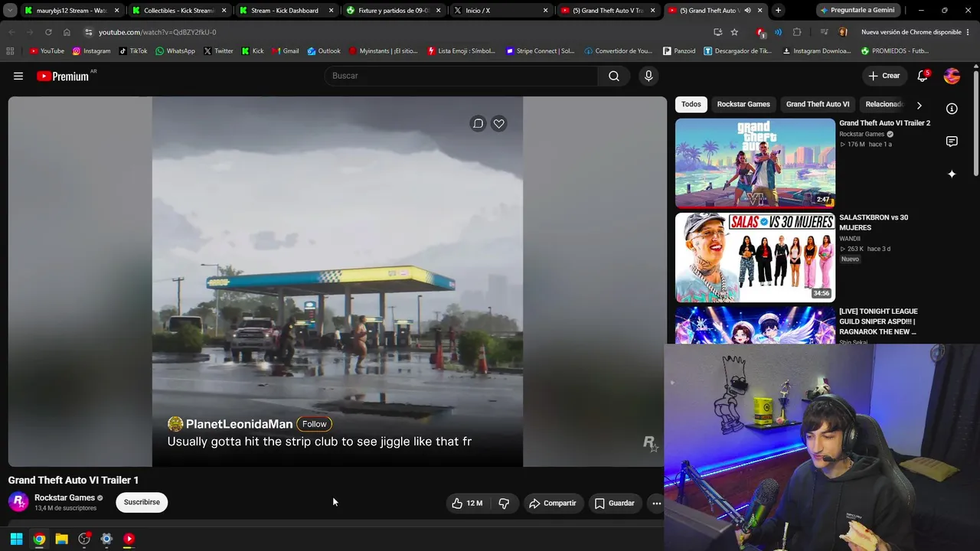This screenshot has width=980, height=551.
Task: Open the TikTok bookmark
Action: 133,51
